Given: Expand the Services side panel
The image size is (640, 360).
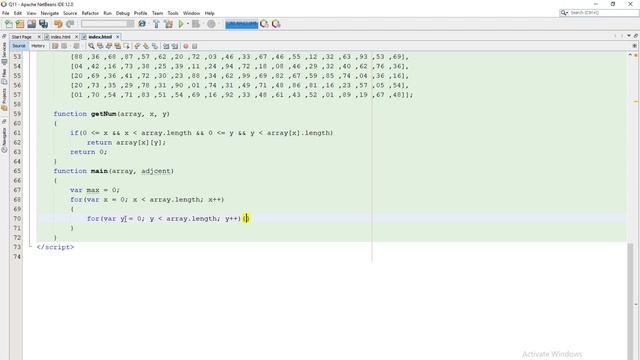Looking at the screenshot, I should click(4, 53).
